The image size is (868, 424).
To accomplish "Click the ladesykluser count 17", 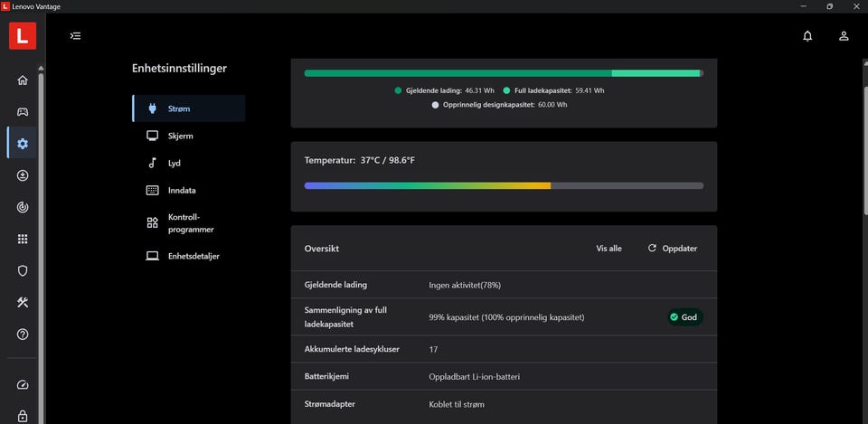I will 433,349.
